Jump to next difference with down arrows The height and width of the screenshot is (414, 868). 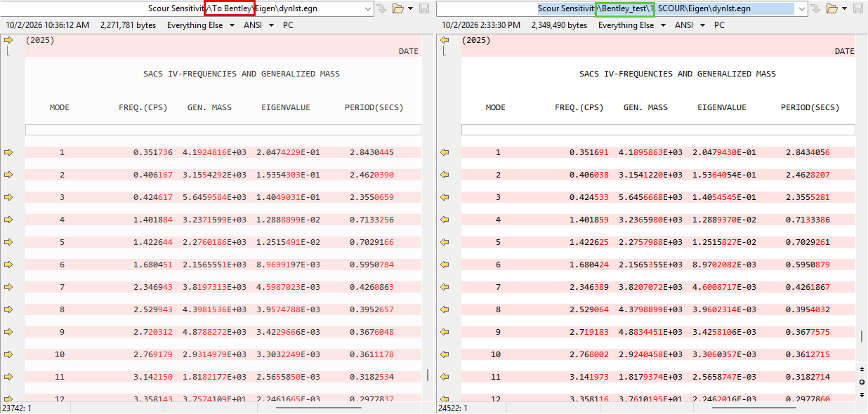click(862, 394)
